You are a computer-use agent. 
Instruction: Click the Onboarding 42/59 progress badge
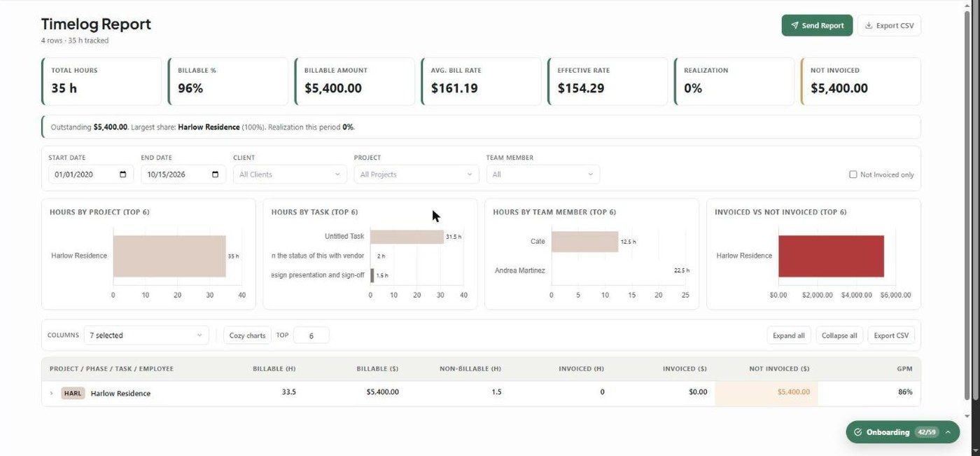pyautogui.click(x=927, y=432)
